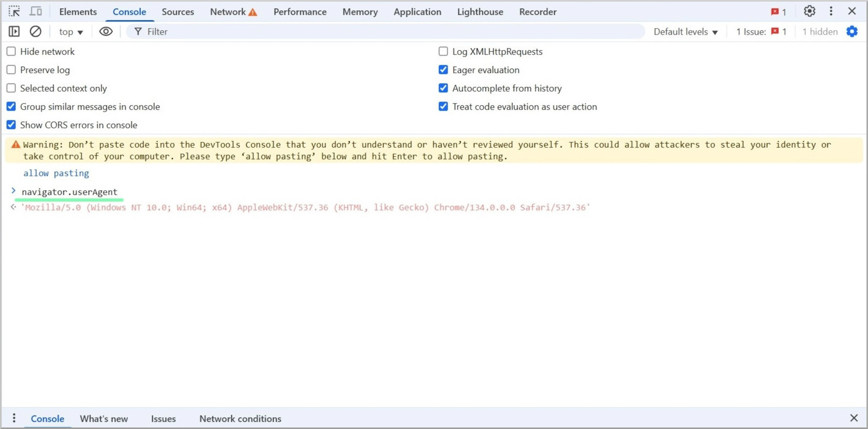Turn off Eager evaluation checkbox
The width and height of the screenshot is (868, 429).
(443, 70)
